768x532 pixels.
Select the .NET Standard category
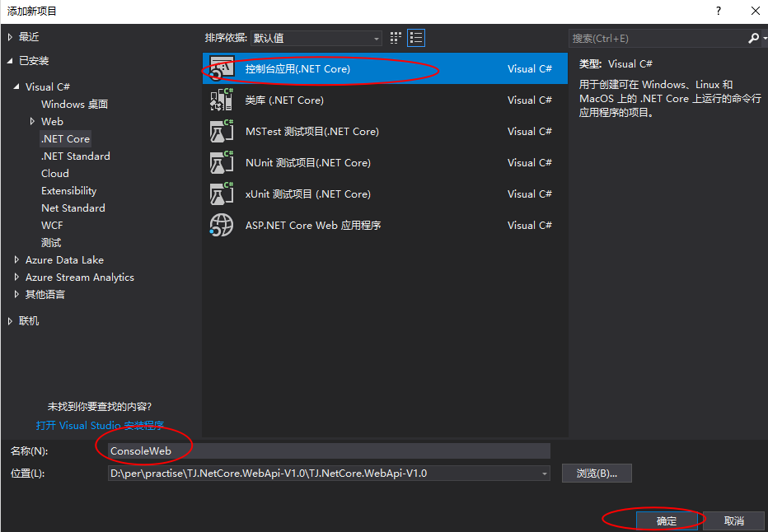click(76, 156)
